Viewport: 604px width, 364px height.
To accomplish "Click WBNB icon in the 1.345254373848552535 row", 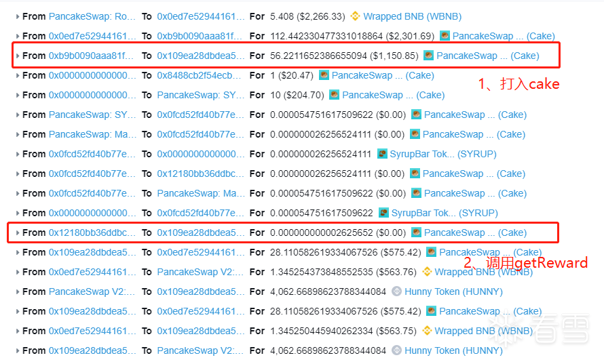I will 427,272.
